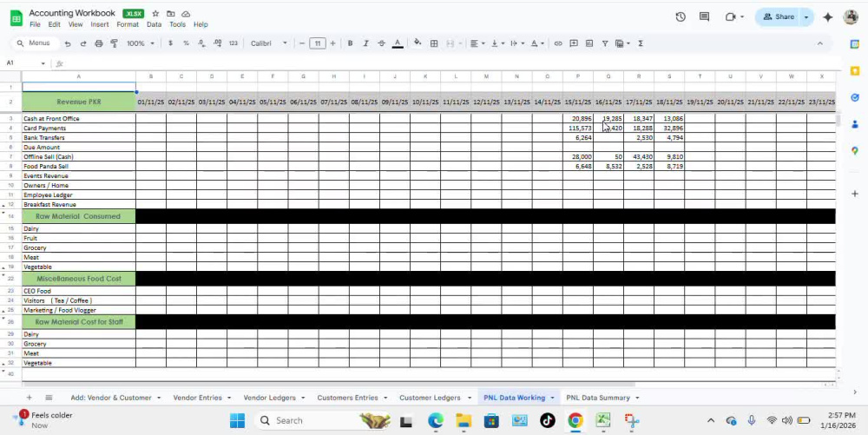This screenshot has width=868, height=435.
Task: Open Windows Start menu
Action: [x=238, y=420]
